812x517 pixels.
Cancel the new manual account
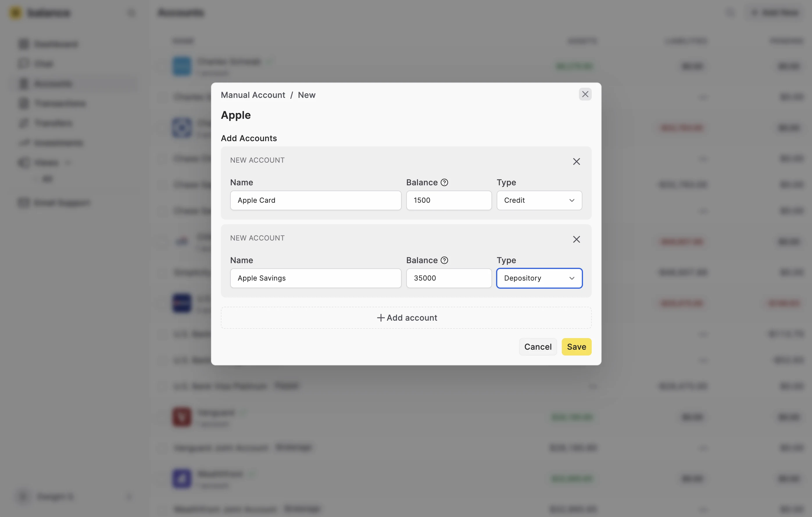pos(538,347)
